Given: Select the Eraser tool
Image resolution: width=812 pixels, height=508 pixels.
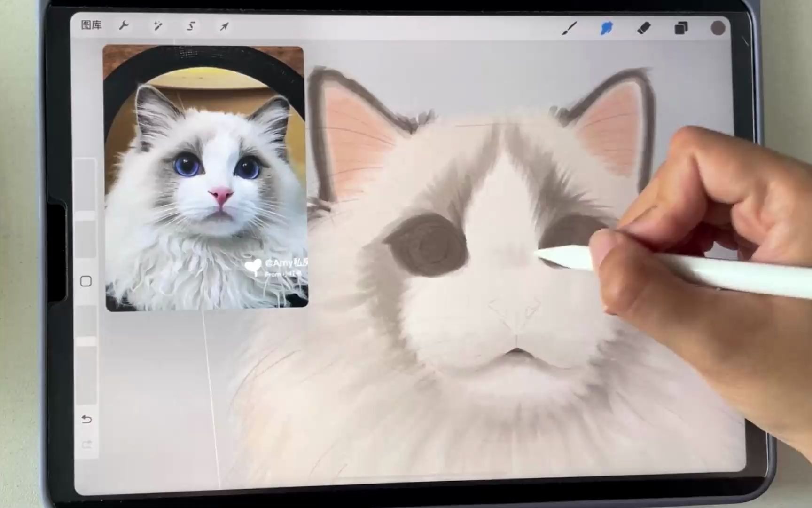Looking at the screenshot, I should 644,28.
